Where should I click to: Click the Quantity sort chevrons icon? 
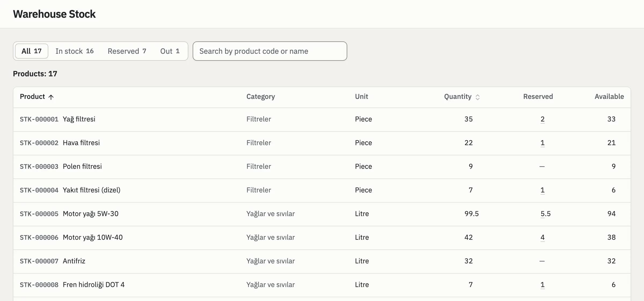click(478, 97)
